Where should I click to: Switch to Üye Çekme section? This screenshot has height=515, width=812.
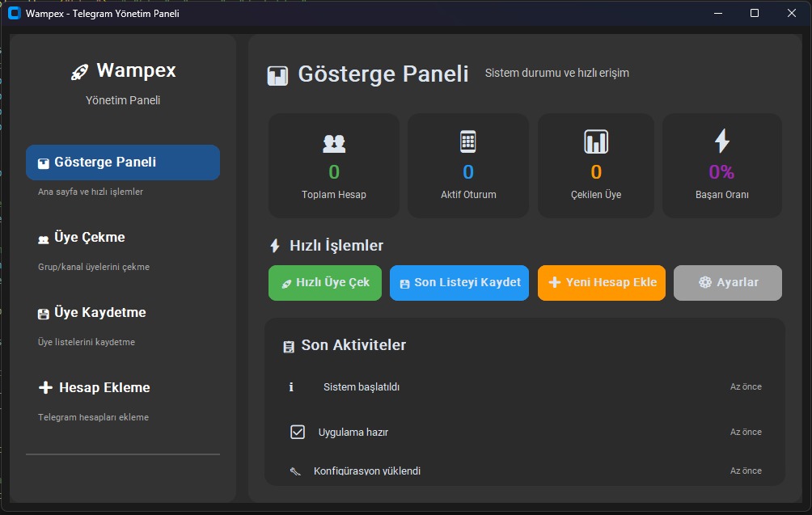89,238
